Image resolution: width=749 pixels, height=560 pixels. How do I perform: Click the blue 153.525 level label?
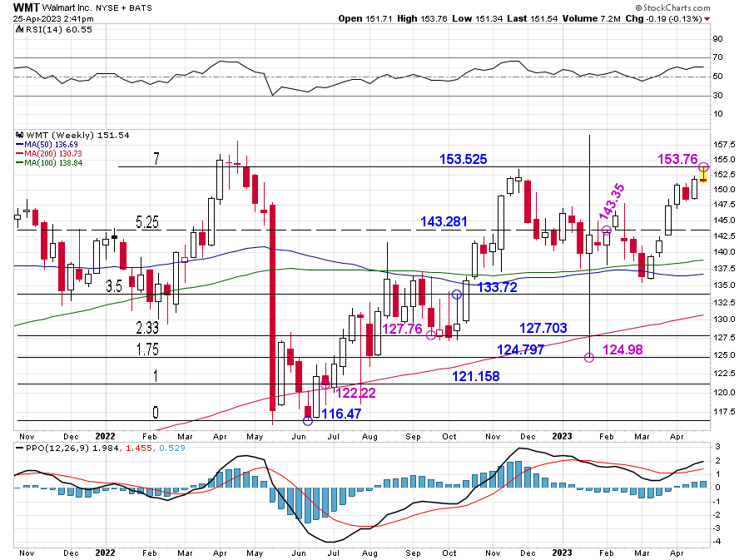pos(463,159)
